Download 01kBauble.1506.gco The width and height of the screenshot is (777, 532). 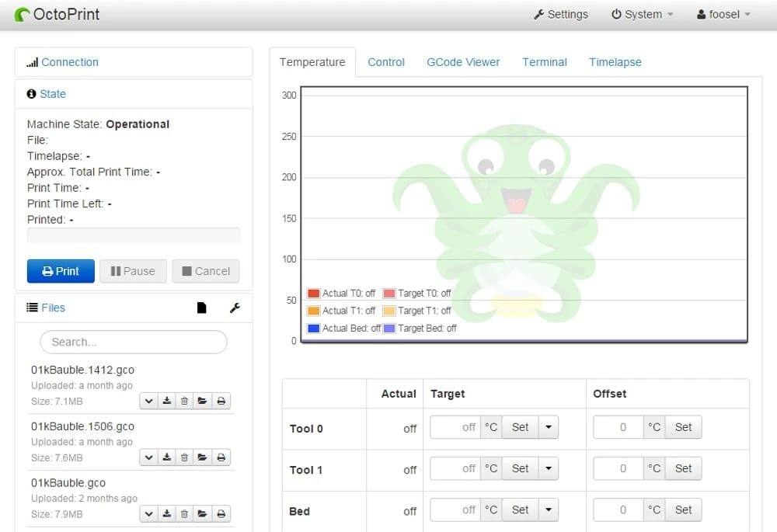[x=167, y=457]
